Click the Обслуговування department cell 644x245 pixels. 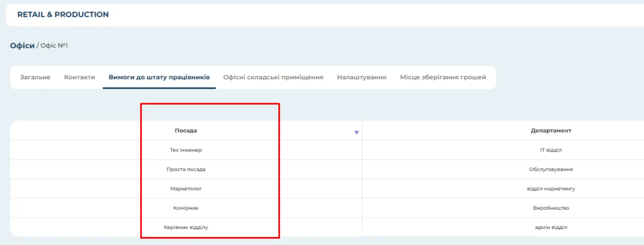tap(551, 169)
